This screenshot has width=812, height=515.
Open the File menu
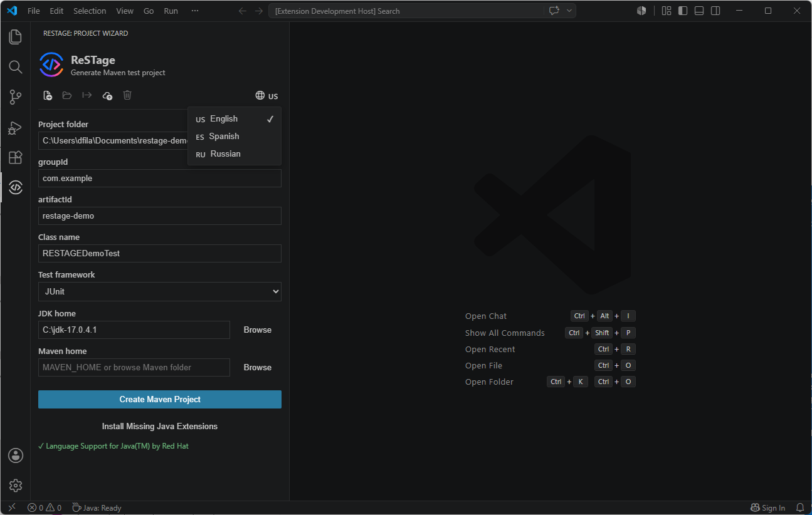click(34, 11)
